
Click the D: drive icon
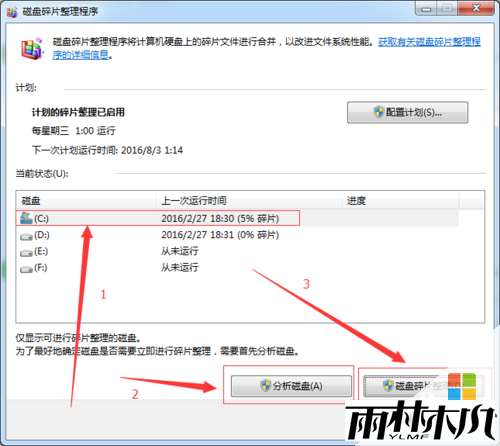(26, 236)
